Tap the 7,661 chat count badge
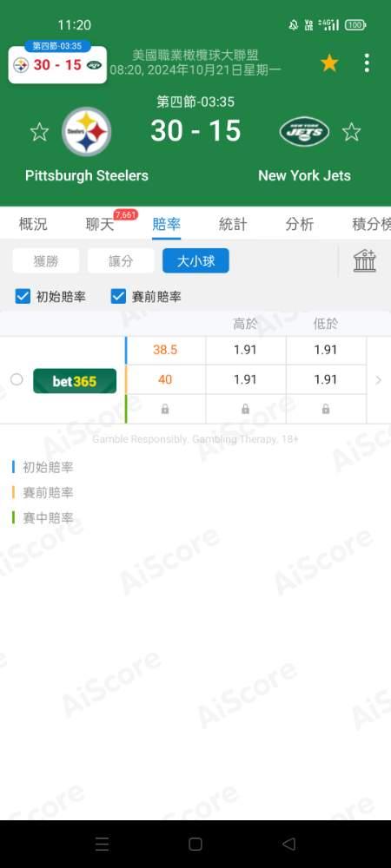 [126, 214]
